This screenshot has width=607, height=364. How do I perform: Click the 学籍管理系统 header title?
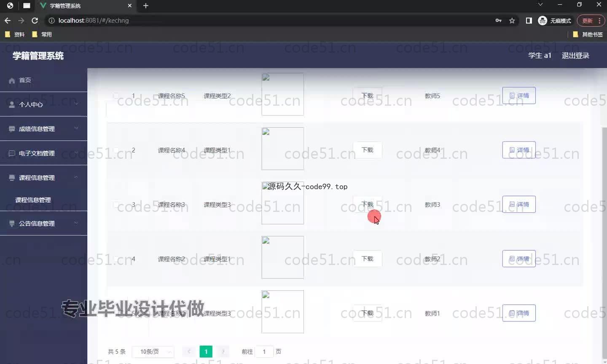coord(38,56)
